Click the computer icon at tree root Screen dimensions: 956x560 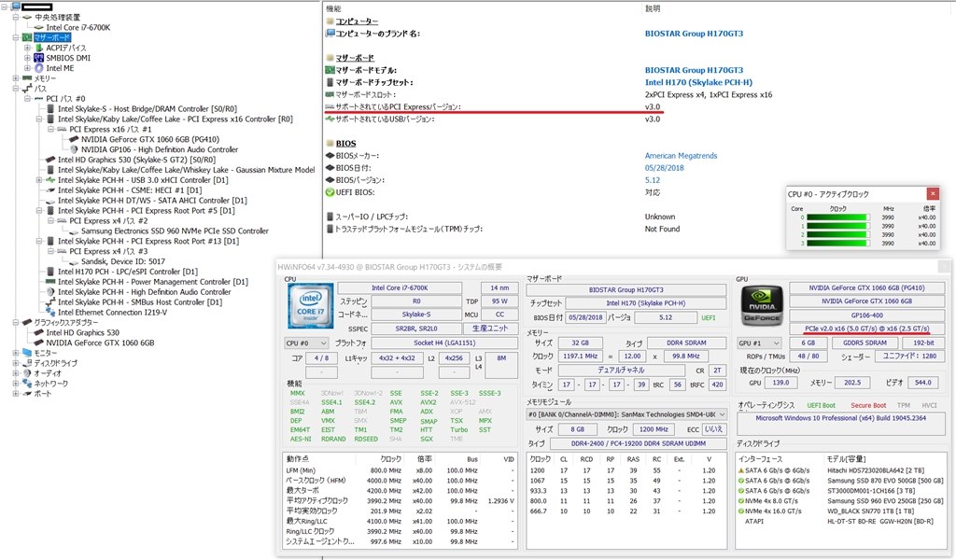tap(15, 7)
